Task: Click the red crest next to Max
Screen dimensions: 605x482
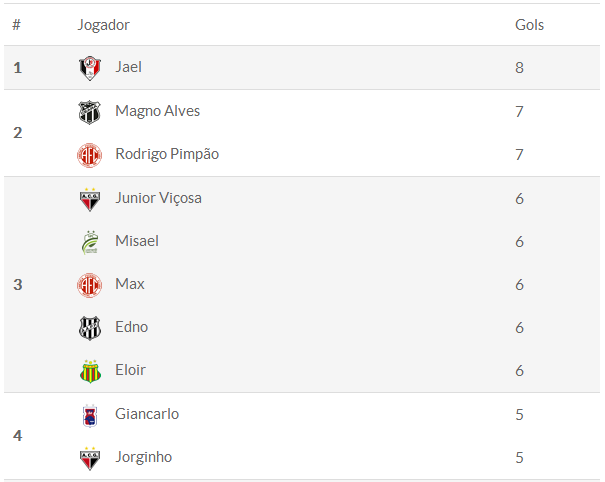Action: (x=90, y=285)
